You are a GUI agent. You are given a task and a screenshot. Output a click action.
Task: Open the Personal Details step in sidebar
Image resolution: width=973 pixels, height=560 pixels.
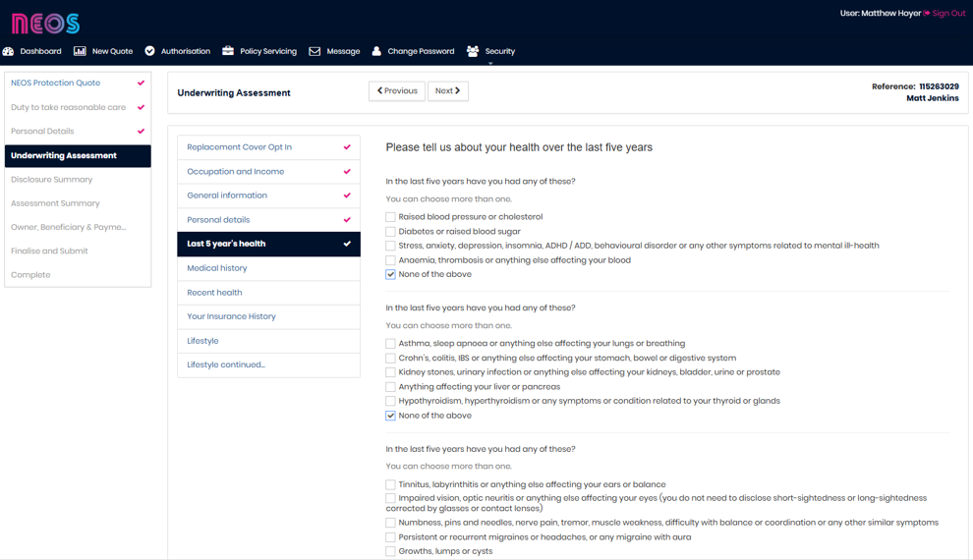point(42,132)
